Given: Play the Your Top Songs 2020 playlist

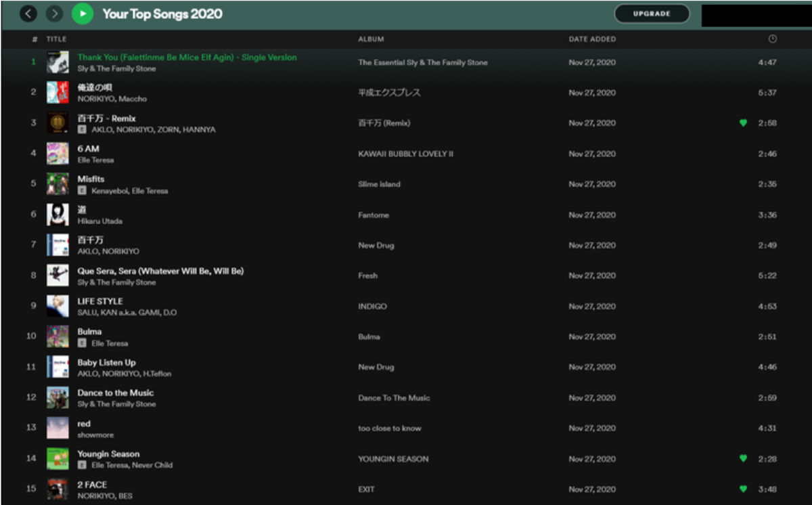Looking at the screenshot, I should click(82, 14).
